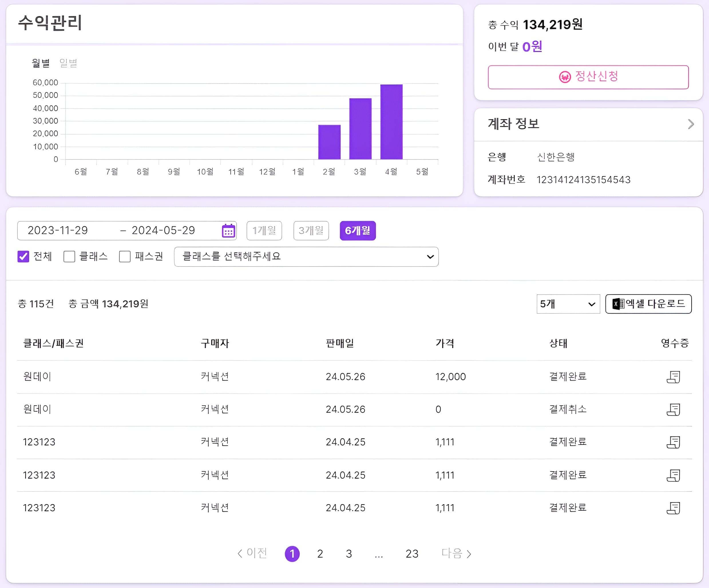Open receipt icon on the fourth table row
This screenshot has width=709, height=588.
pyautogui.click(x=673, y=475)
